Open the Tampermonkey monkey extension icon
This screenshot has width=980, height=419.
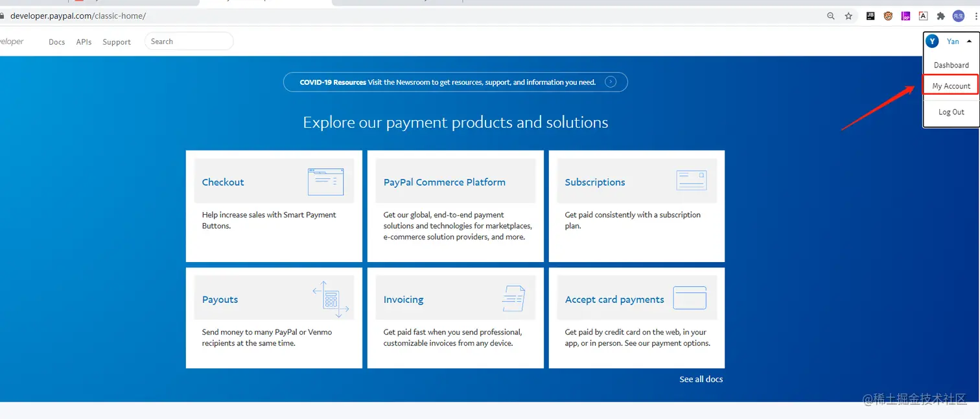(x=888, y=16)
